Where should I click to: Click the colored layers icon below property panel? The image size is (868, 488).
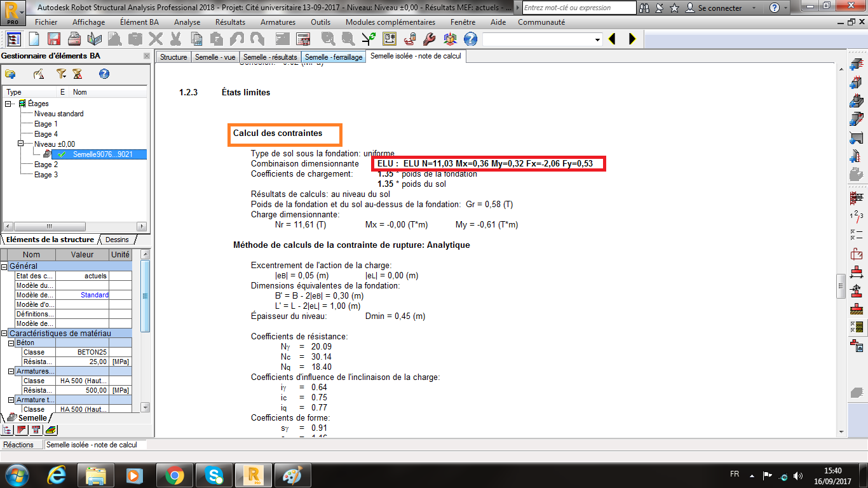pyautogui.click(x=51, y=430)
